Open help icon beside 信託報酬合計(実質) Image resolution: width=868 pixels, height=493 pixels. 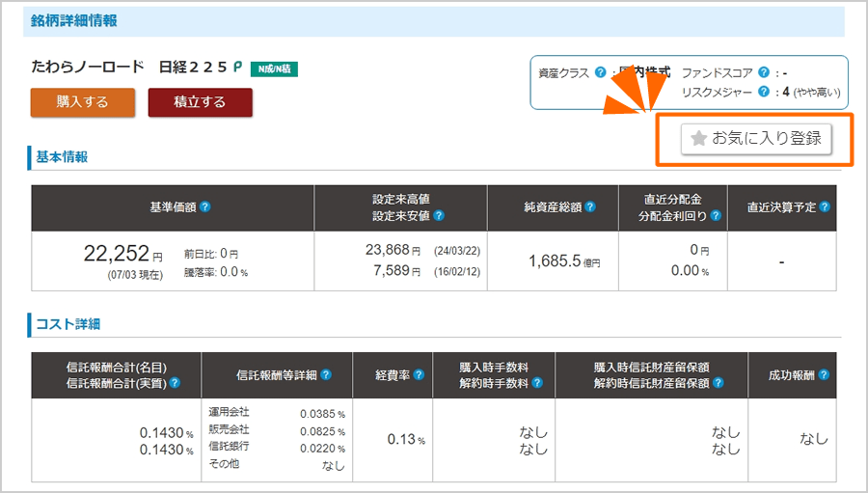tap(175, 383)
